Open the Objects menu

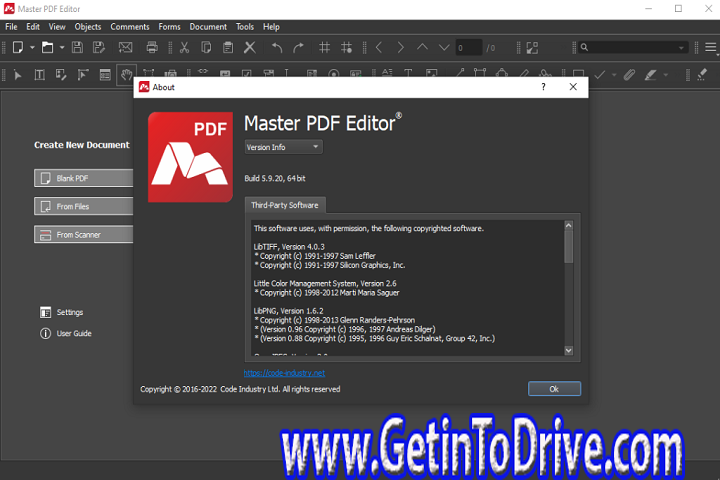pyautogui.click(x=88, y=27)
